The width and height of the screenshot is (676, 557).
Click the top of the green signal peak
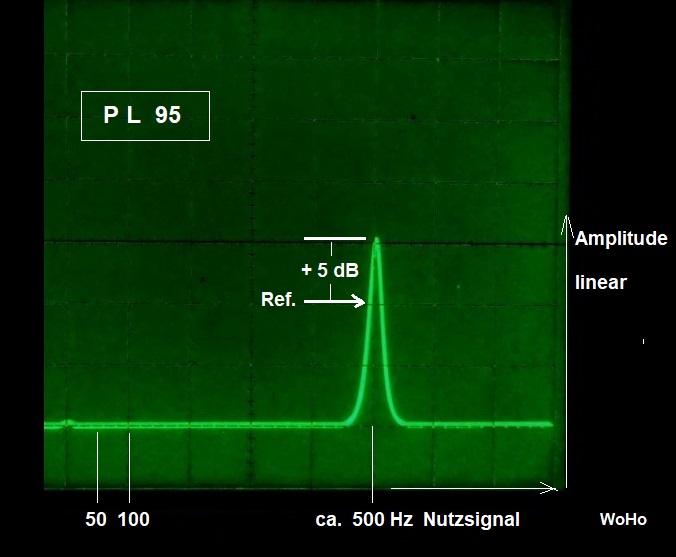pyautogui.click(x=377, y=240)
